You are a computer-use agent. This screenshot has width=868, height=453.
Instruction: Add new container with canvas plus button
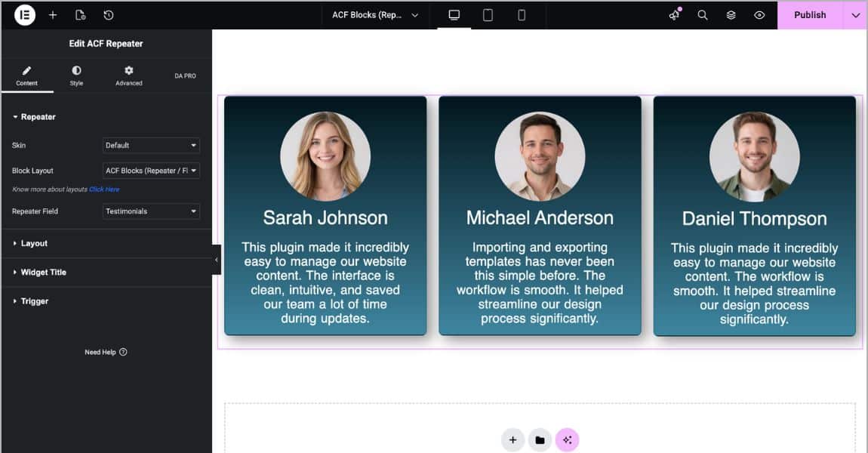[512, 439]
